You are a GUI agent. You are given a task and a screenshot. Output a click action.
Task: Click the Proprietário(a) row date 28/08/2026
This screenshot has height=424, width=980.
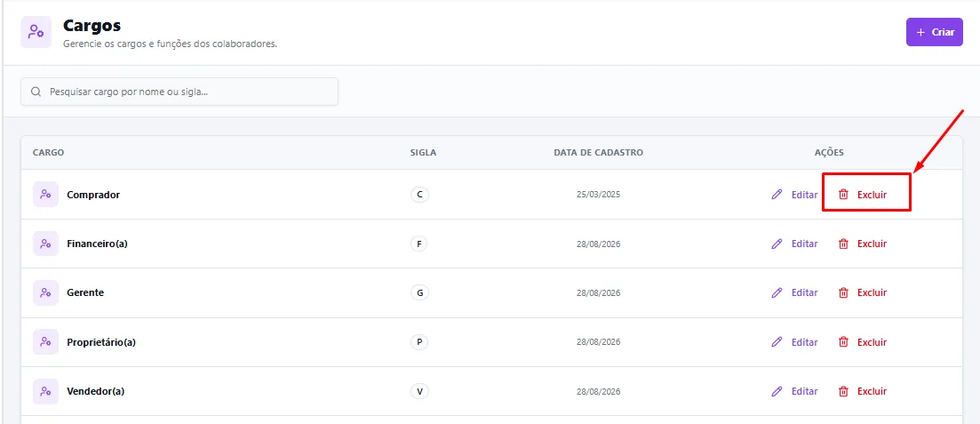pos(598,342)
